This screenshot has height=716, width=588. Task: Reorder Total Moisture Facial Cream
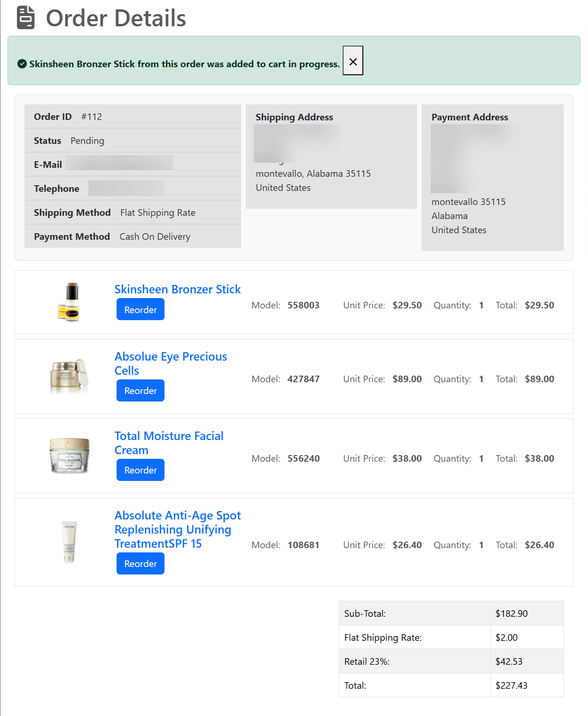pos(140,470)
